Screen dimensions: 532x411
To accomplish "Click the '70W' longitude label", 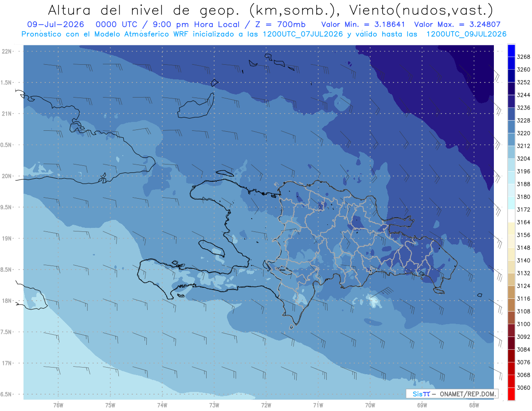I will pyautogui.click(x=370, y=405).
